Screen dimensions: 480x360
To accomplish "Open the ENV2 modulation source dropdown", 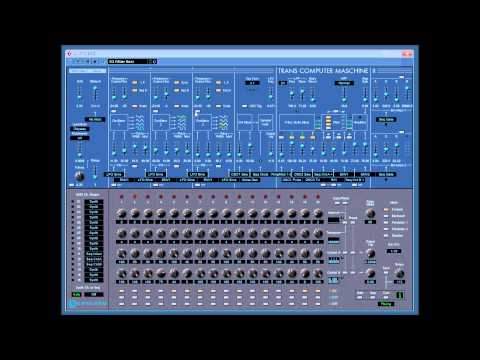I will click(365, 174).
